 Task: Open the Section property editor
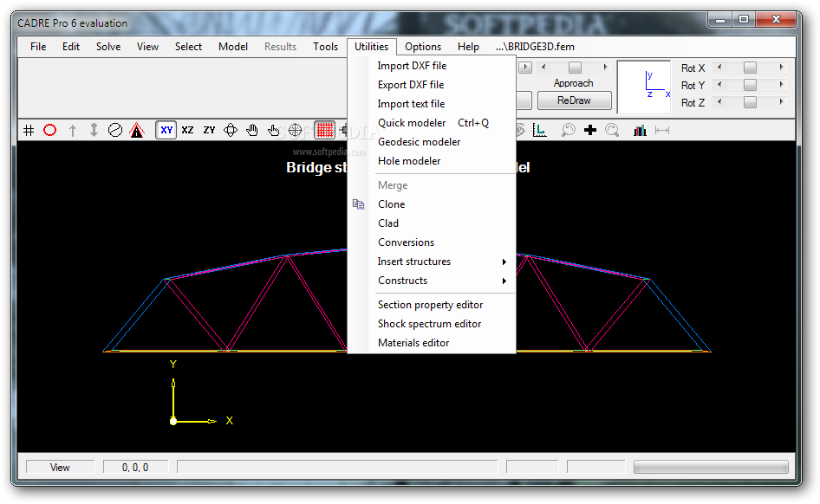tap(430, 305)
